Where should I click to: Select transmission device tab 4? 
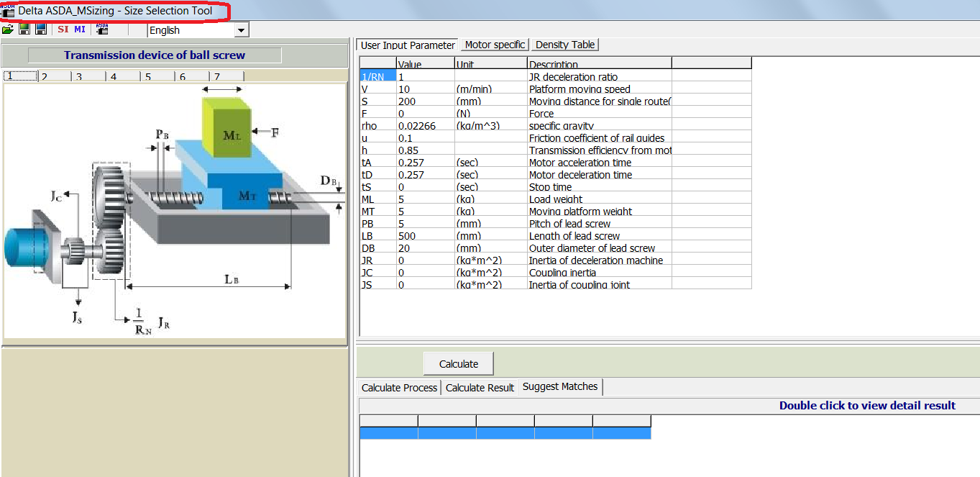123,76
